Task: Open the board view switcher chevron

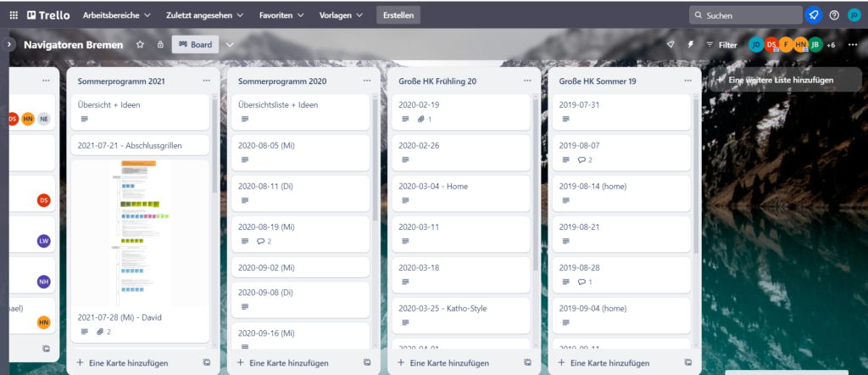Action: click(231, 44)
